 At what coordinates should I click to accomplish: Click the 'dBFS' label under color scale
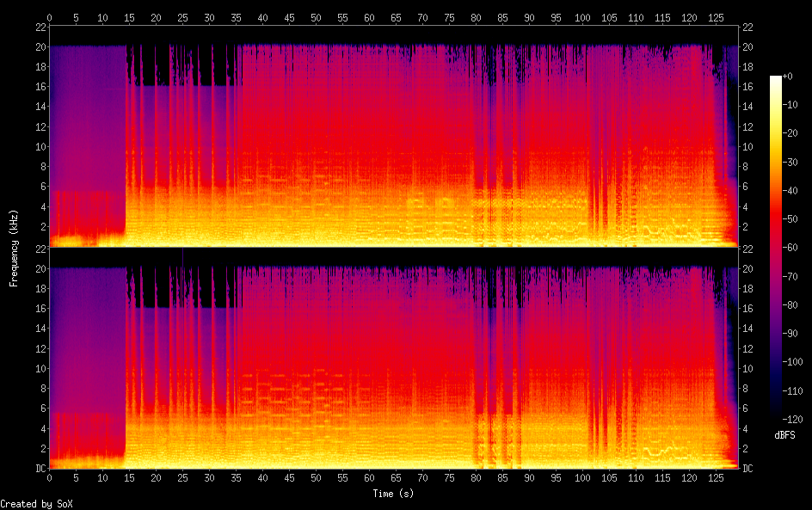[784, 436]
